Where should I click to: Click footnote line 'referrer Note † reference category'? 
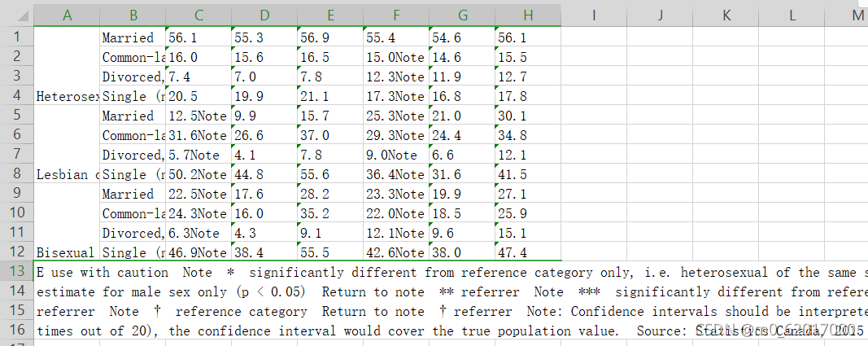[x=451, y=311]
